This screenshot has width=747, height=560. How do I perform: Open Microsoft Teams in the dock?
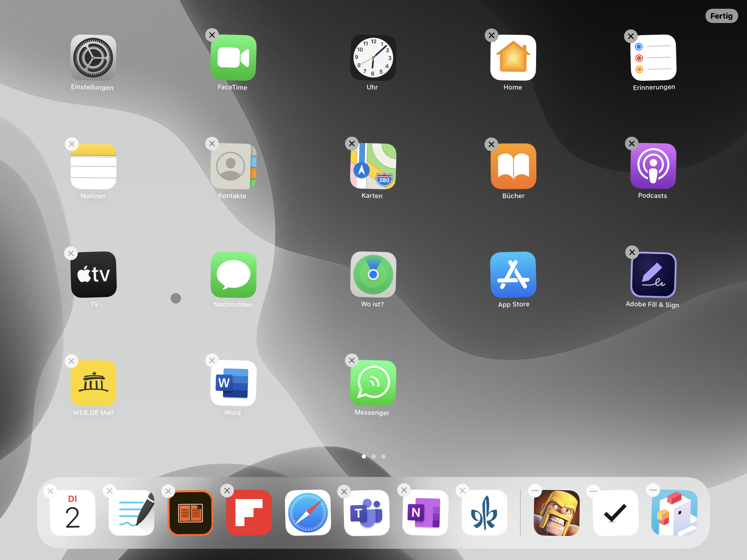[366, 513]
